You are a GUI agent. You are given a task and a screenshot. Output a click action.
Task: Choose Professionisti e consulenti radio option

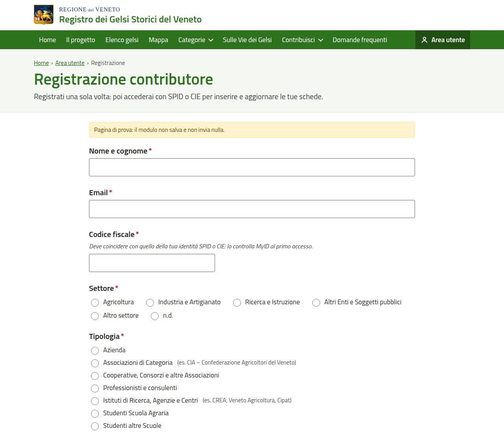(x=95, y=389)
